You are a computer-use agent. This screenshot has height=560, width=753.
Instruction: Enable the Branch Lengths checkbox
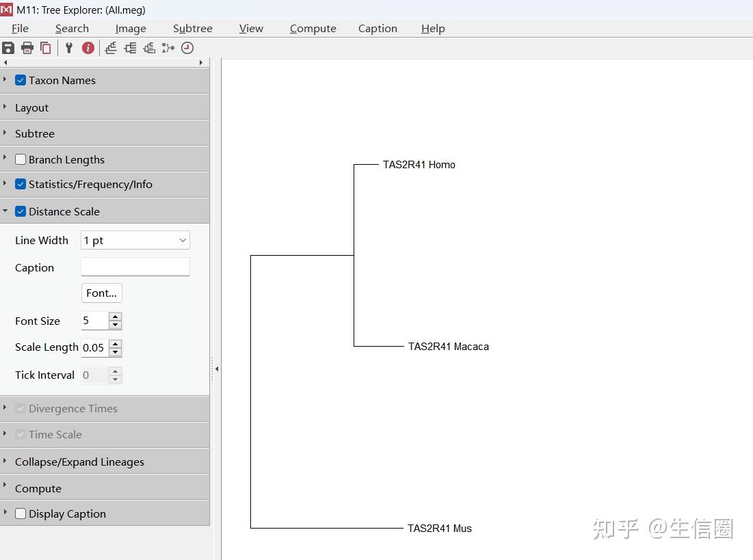coord(20,159)
